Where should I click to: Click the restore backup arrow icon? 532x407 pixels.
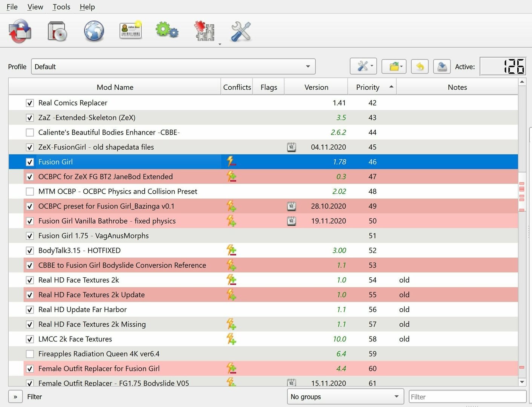pyautogui.click(x=420, y=67)
